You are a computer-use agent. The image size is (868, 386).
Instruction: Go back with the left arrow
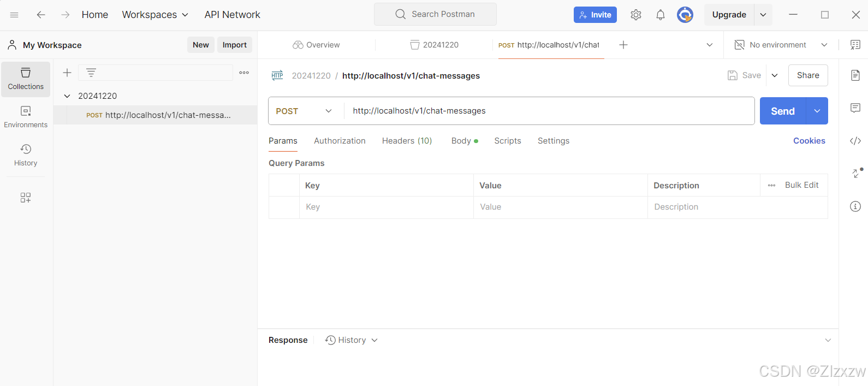[x=41, y=15]
